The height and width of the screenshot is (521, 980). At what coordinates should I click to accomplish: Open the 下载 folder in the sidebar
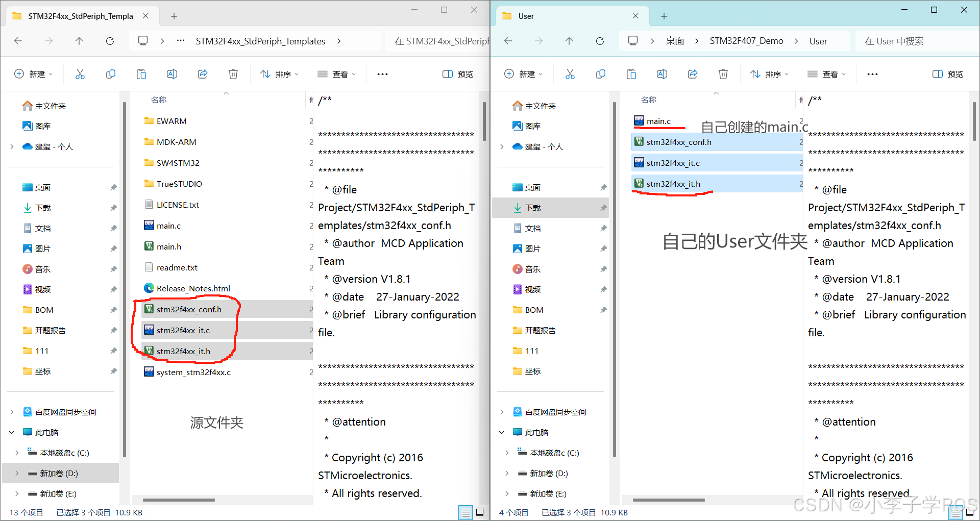tap(533, 208)
